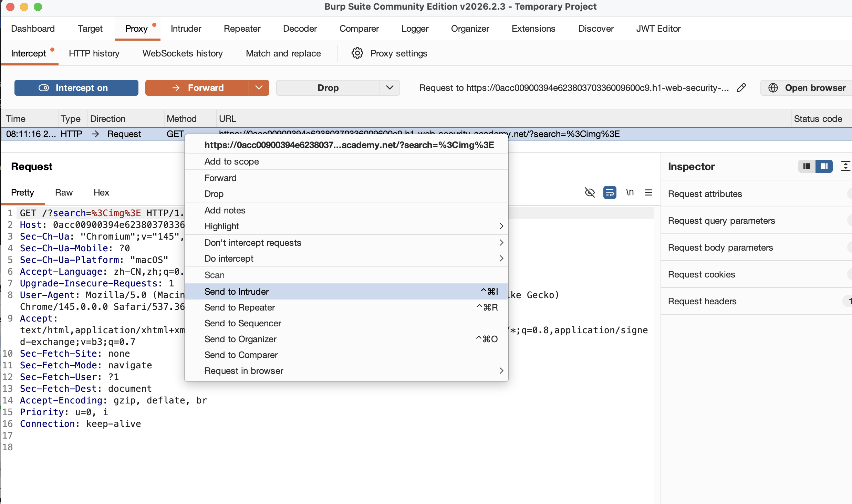Open the Raw request view tab
This screenshot has height=504, width=852.
click(64, 192)
